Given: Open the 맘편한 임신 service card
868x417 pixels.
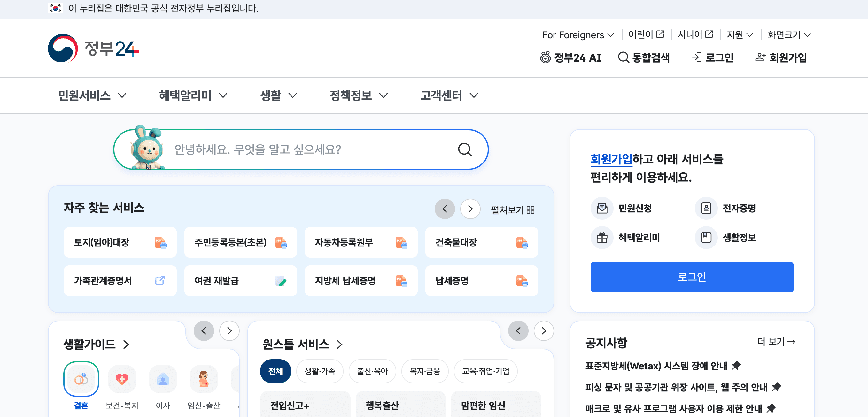Looking at the screenshot, I should (496, 404).
